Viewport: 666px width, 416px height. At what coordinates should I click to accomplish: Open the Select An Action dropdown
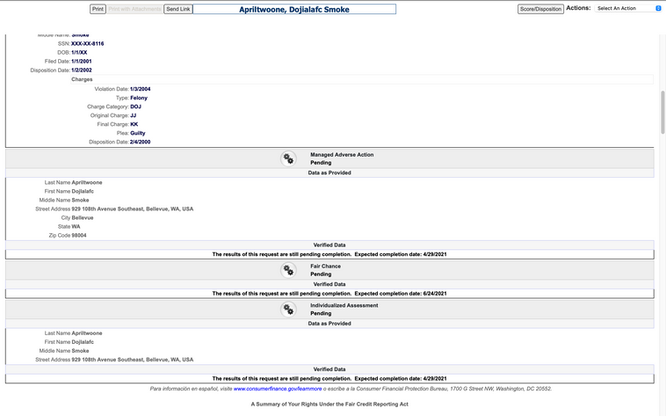click(629, 8)
